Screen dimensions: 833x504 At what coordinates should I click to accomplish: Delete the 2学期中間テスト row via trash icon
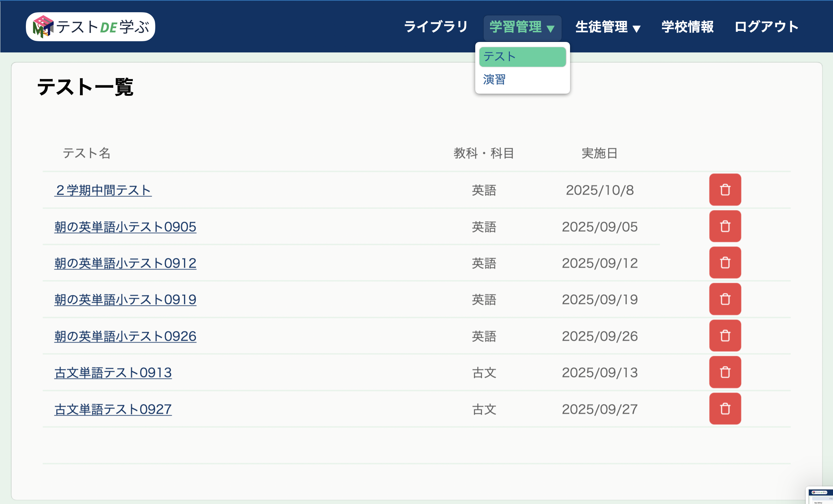tap(725, 190)
